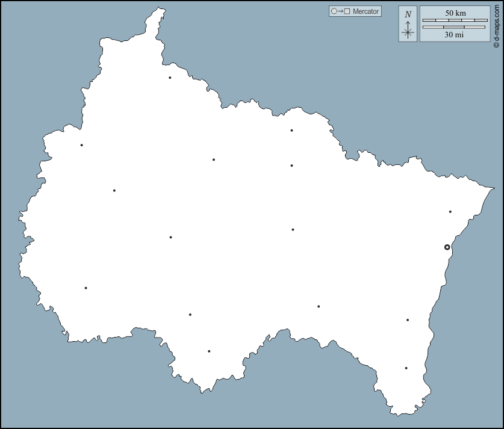Select the ringed capital city marker

click(x=447, y=247)
